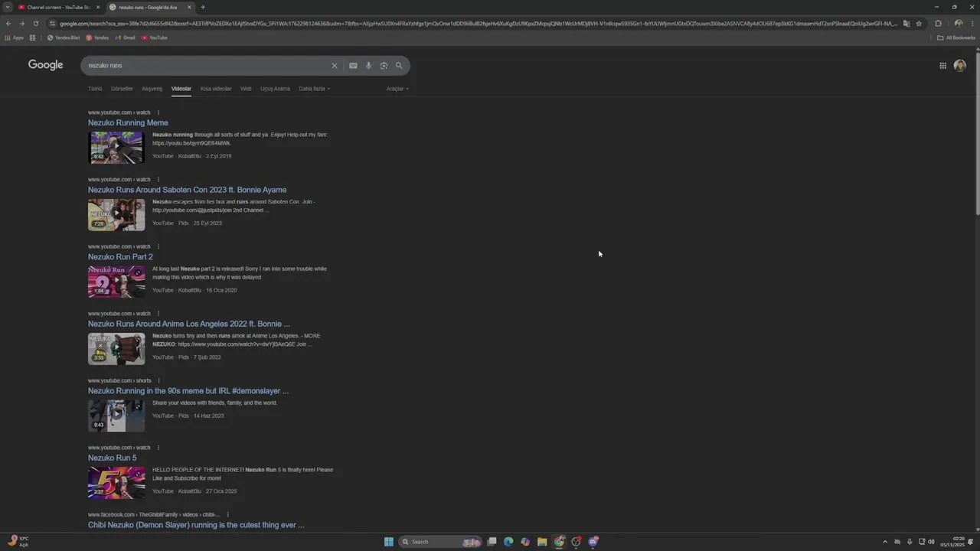
Task: Click the Google logo
Action: coord(46,65)
